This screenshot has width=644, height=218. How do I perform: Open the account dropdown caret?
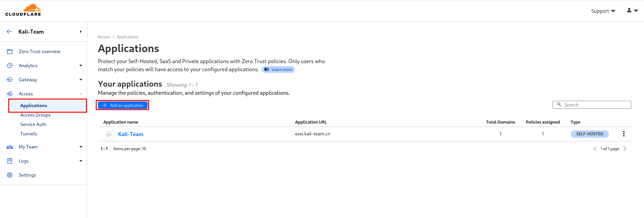pyautogui.click(x=636, y=11)
